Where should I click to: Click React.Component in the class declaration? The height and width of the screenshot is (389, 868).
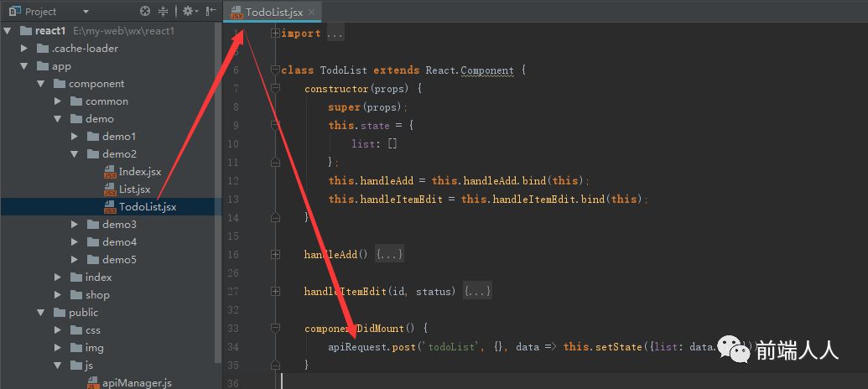[x=470, y=70]
